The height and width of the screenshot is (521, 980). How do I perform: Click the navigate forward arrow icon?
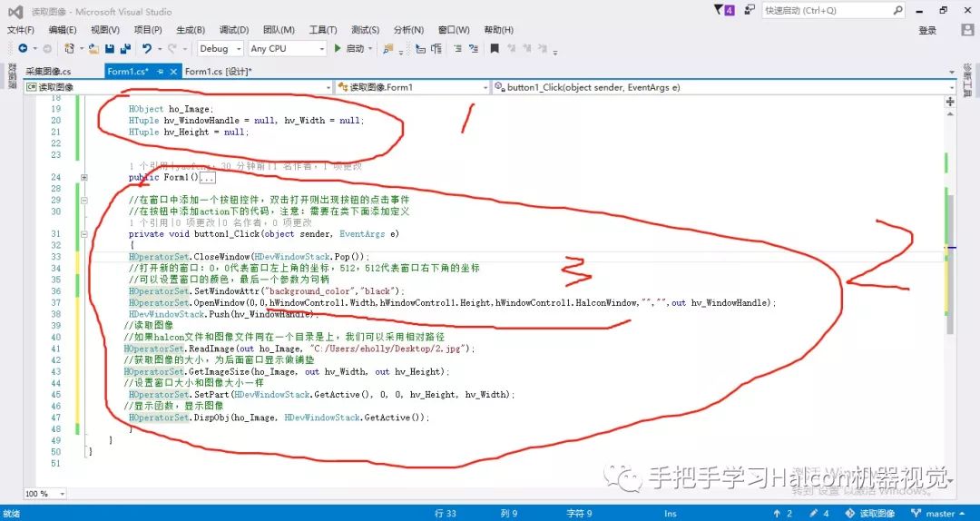47,48
